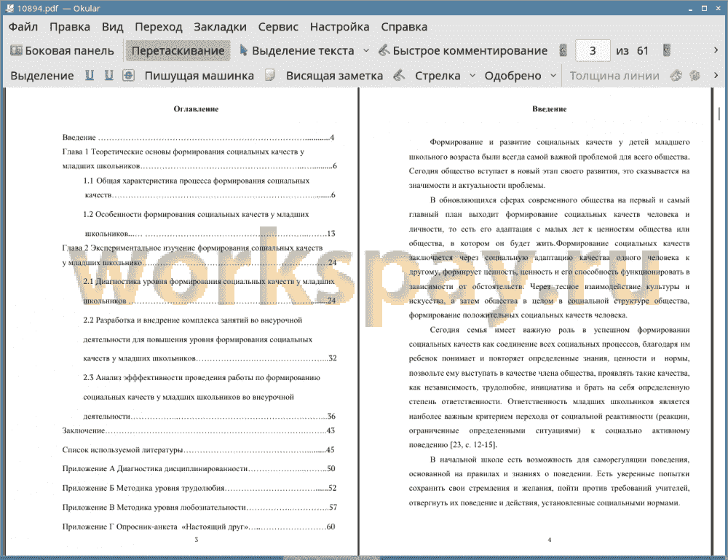
Task: Choose the Пишущая машинка typewriter tool
Action: point(199,76)
